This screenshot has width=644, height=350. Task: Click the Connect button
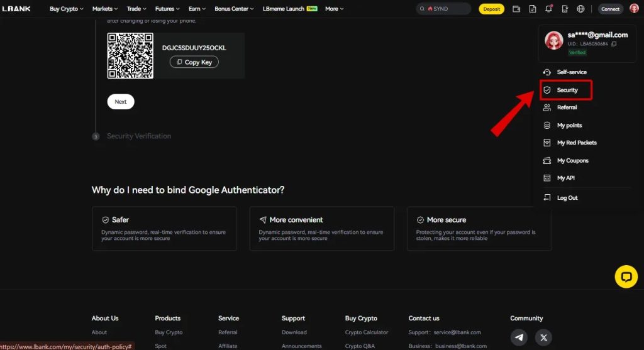610,9
